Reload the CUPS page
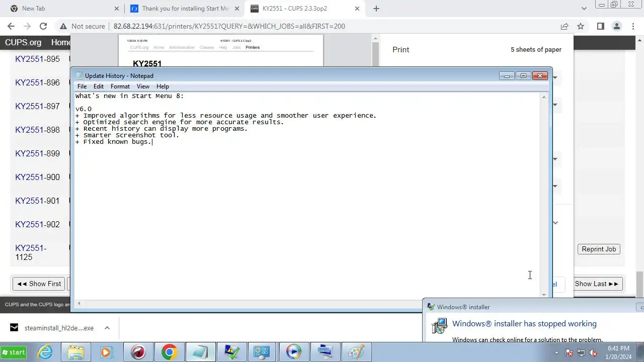This screenshot has width=644, height=362. pos(43,26)
